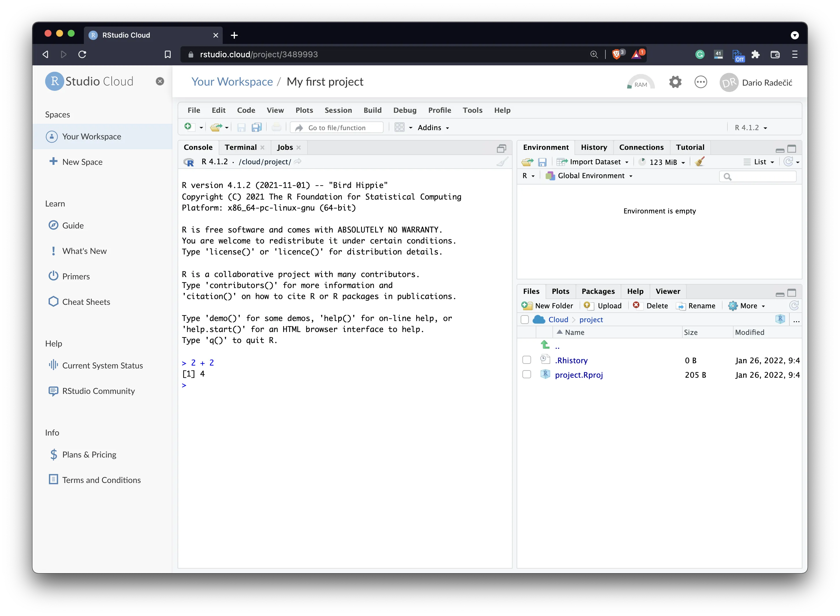
Task: Open the project settings gear icon
Action: 675,82
